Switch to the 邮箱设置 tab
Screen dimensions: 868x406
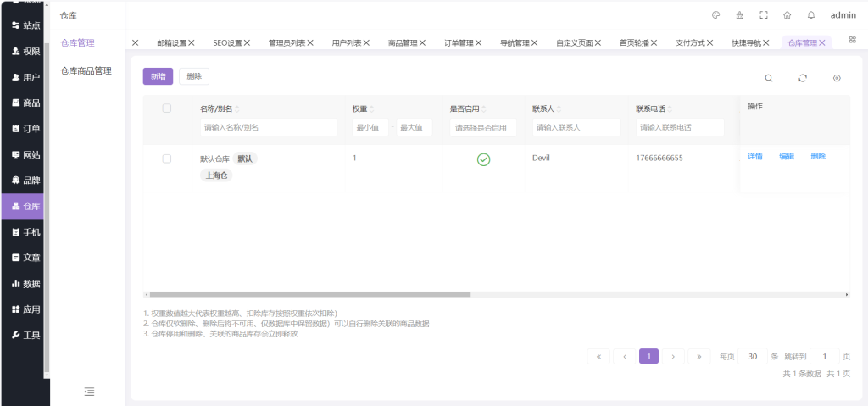[171, 42]
